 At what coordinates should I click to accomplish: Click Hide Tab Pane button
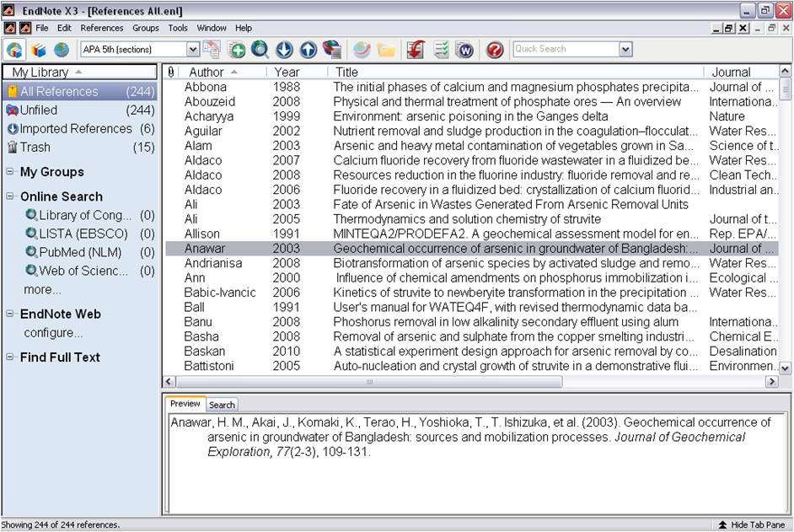[752, 525]
